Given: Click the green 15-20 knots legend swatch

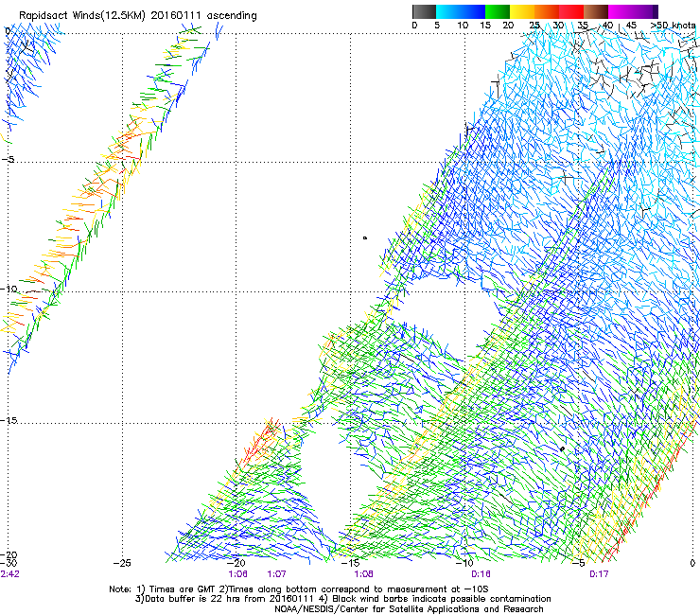Looking at the screenshot, I should click(x=498, y=11).
